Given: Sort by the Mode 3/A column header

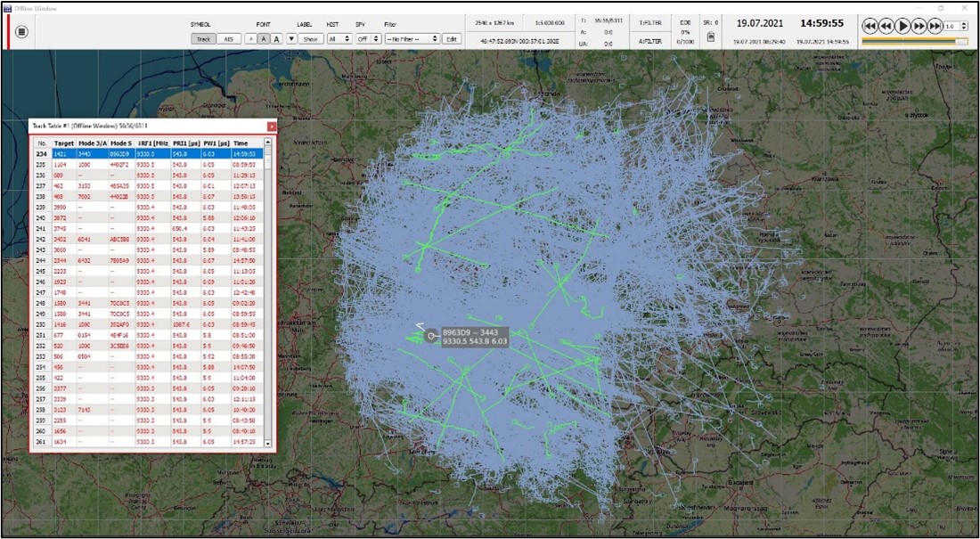Looking at the screenshot, I should coord(92,143).
